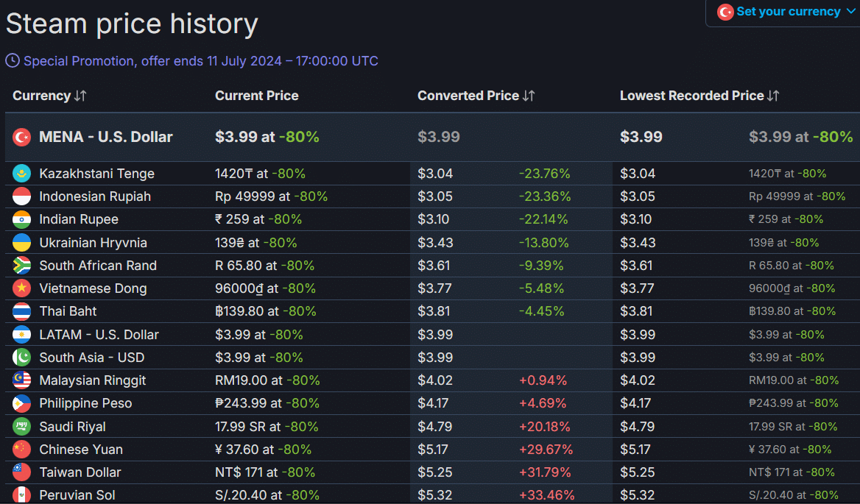
Task: Click the Thailand flag icon
Action: pos(22,312)
